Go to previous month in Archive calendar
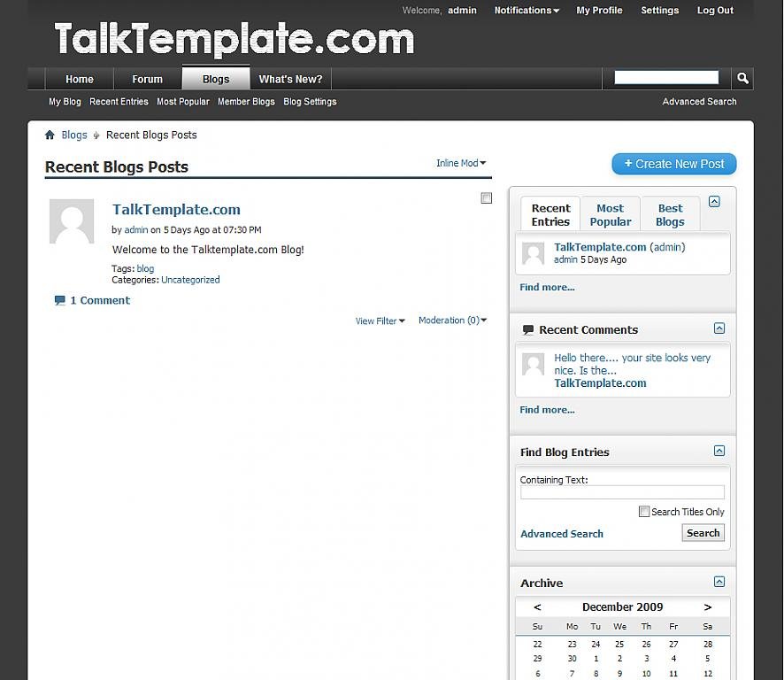Screen dimensions: 784x680 point(537,607)
